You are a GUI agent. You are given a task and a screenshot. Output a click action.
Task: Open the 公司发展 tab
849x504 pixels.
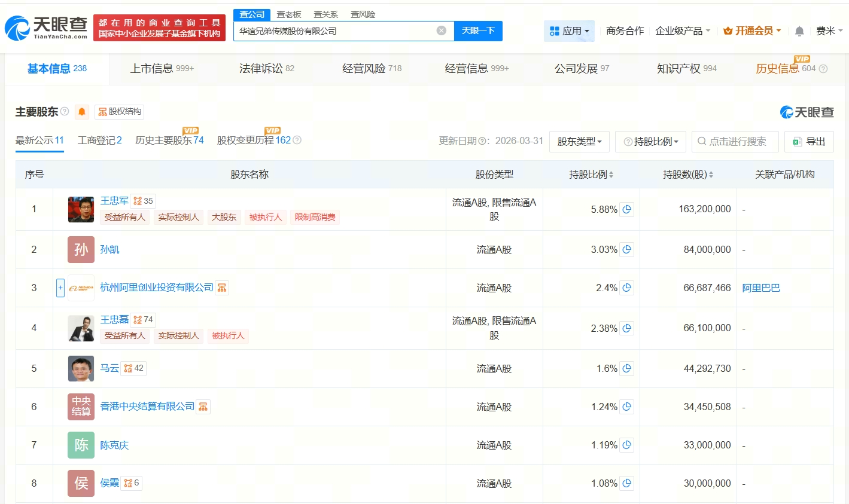[x=582, y=69]
